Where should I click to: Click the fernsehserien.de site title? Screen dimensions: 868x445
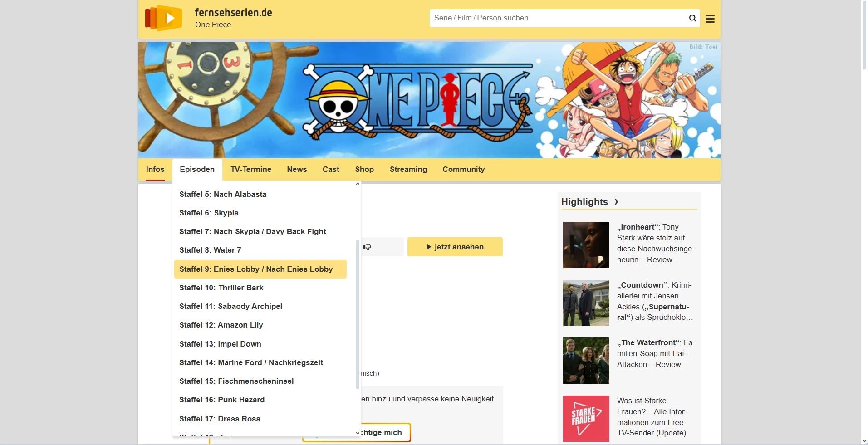[233, 13]
